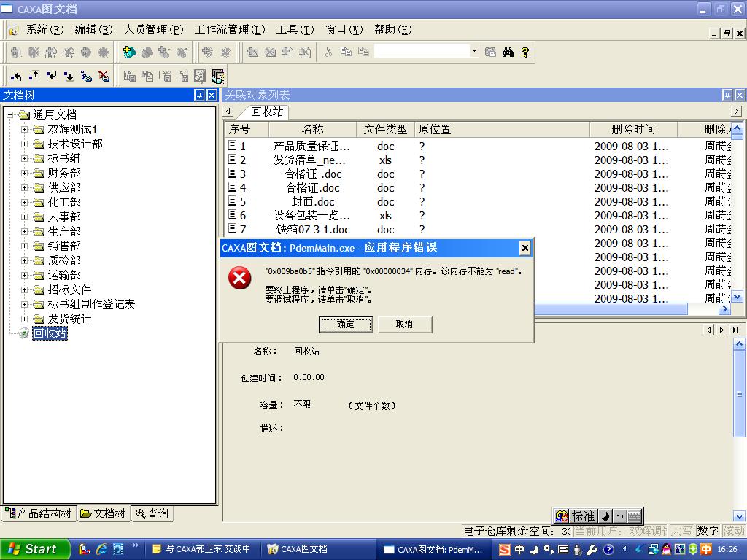The image size is (747, 560).
Task: Click 确定 to terminate the program
Action: pos(345,324)
